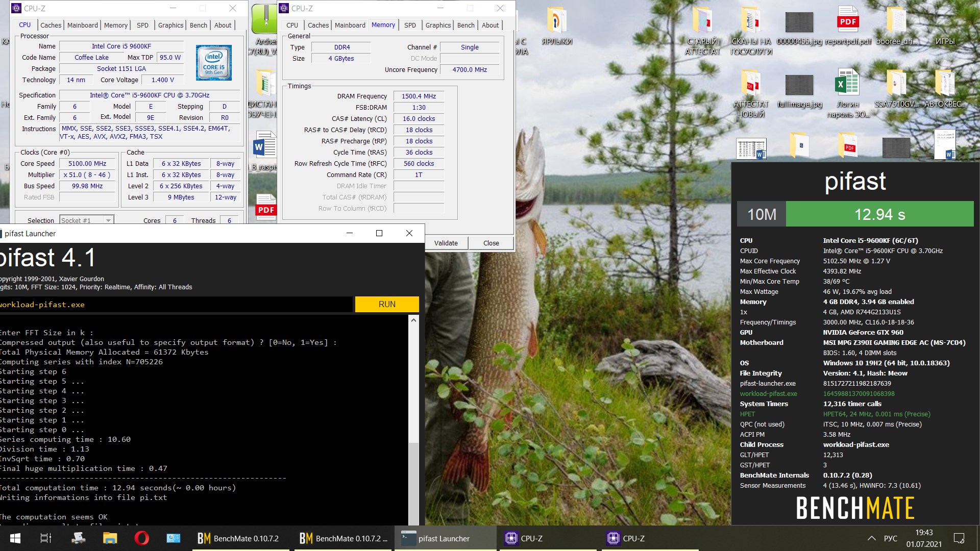Open the СТАРЫЙ АТТЕСТАТ desktop folder
The width and height of the screenshot is (980, 551).
702,32
